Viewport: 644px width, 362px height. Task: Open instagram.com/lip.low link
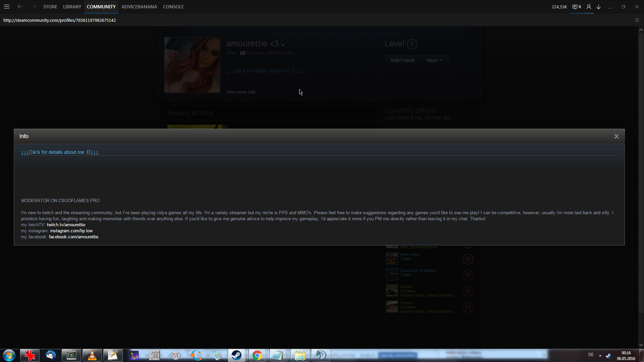(x=71, y=231)
